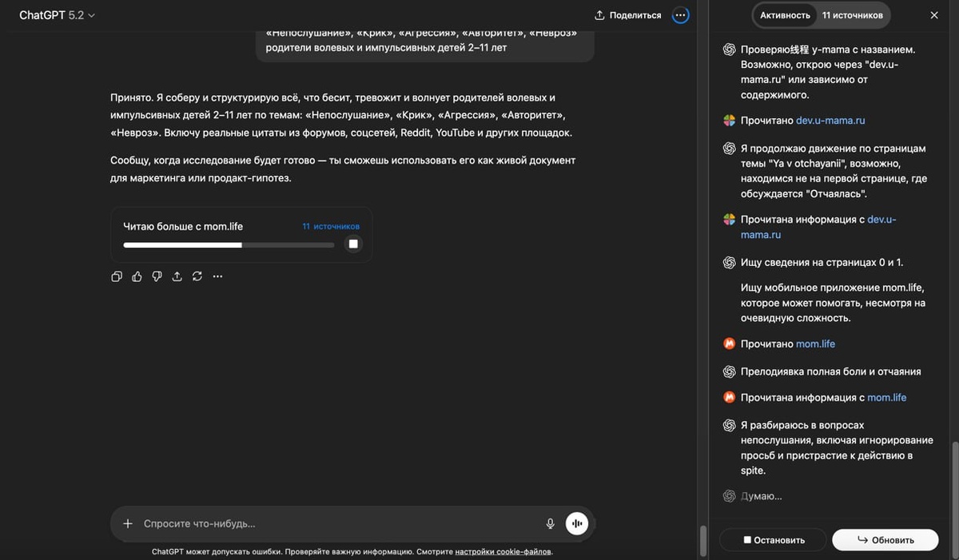This screenshot has width=959, height=560.
Task: Click ChatGPT logo beside Ищу сведения entry
Action: (729, 262)
